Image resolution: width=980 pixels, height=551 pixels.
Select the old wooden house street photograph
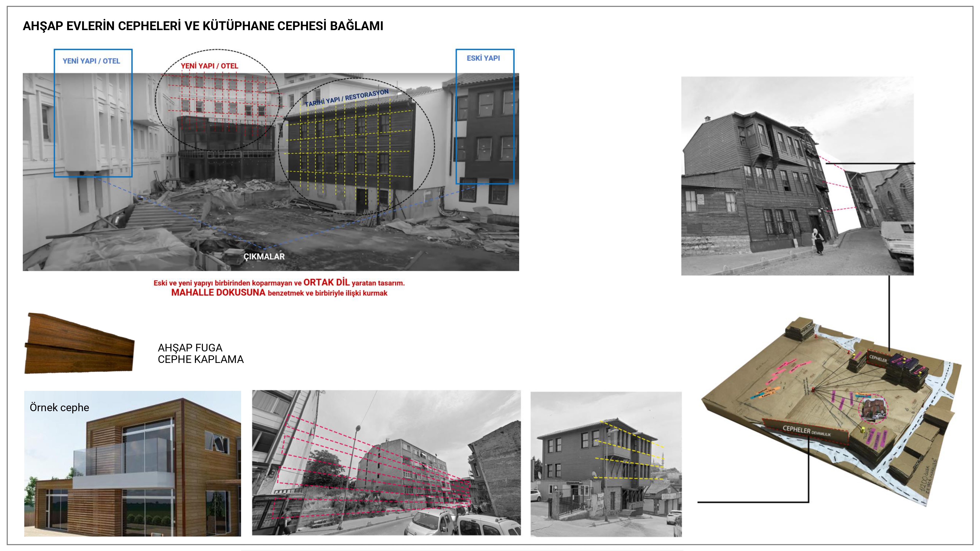pos(797,176)
